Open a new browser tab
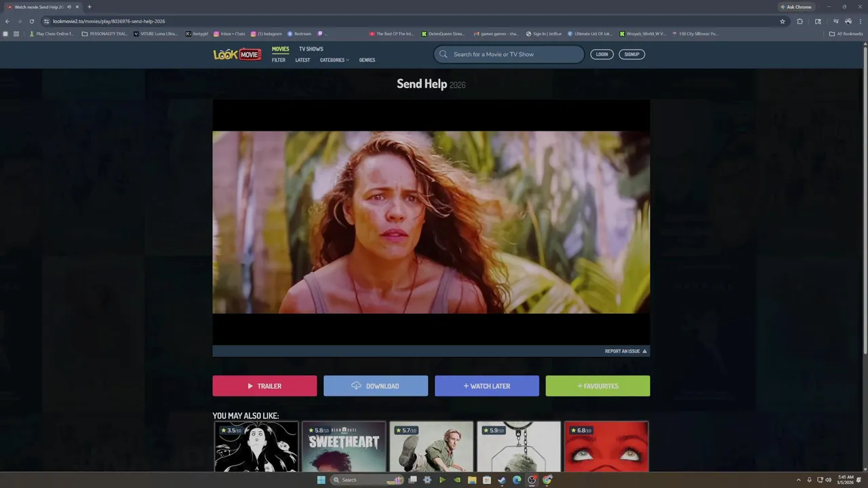Screen dimensions: 868x488 (89, 7)
